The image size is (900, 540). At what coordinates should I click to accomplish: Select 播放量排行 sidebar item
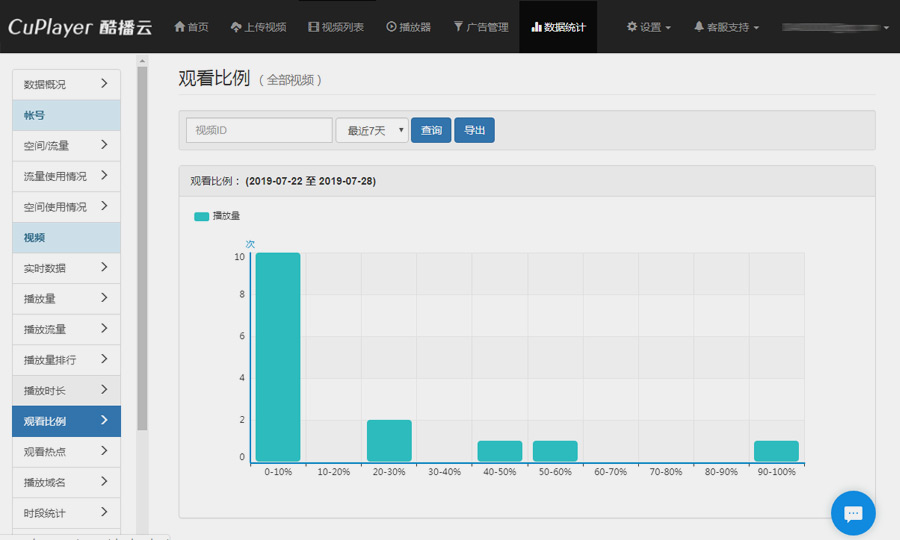point(66,360)
